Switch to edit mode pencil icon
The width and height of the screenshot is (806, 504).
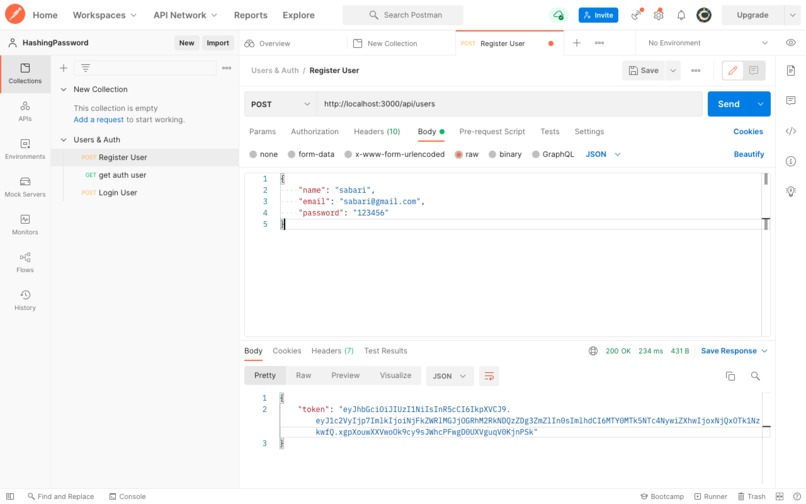[733, 70]
